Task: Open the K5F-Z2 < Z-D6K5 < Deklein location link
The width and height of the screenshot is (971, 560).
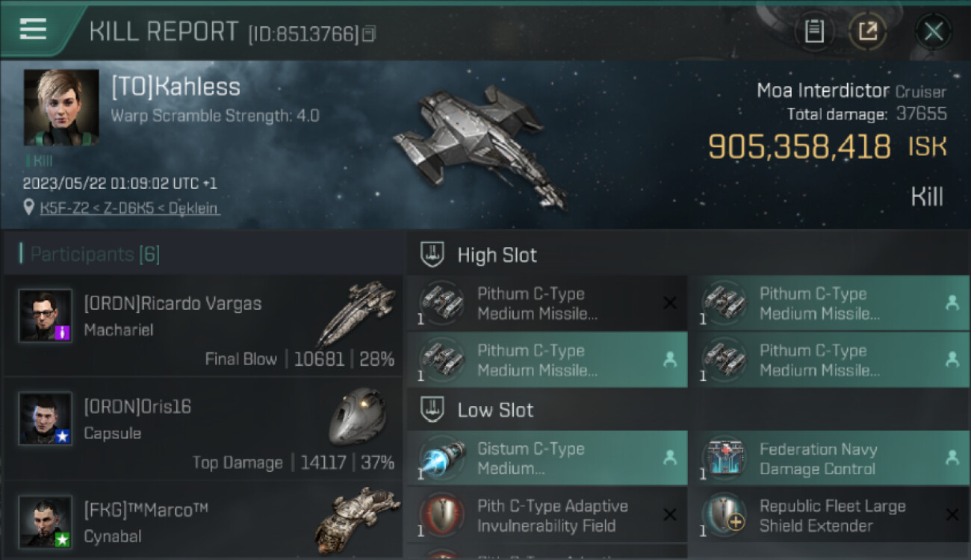Action: (x=130, y=208)
